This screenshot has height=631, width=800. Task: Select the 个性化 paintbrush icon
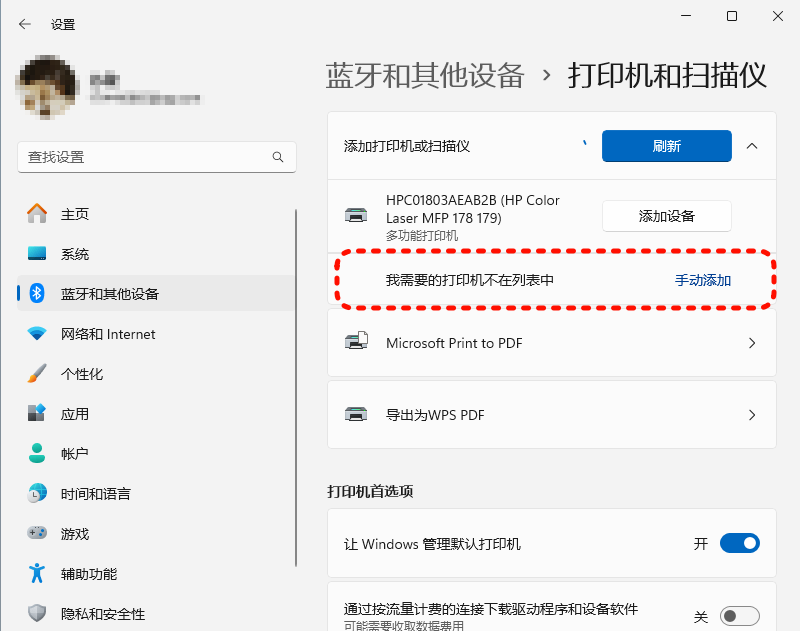[34, 373]
